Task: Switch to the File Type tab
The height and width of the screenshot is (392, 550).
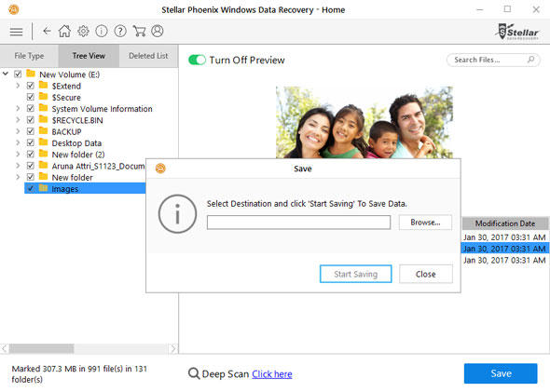Action: 29,56
